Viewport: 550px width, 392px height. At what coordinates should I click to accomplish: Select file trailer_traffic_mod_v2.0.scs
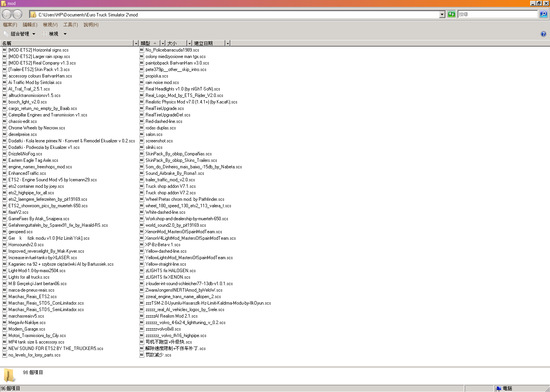(x=170, y=180)
